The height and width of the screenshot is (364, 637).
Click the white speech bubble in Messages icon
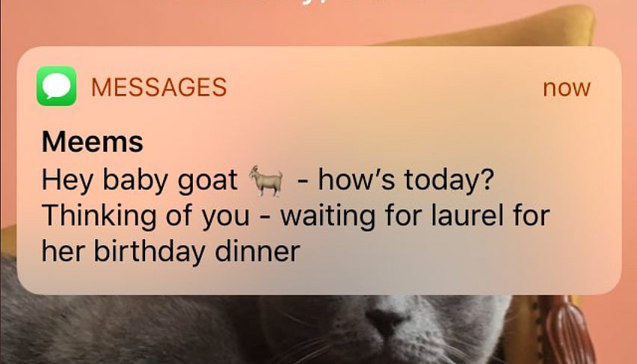57,86
